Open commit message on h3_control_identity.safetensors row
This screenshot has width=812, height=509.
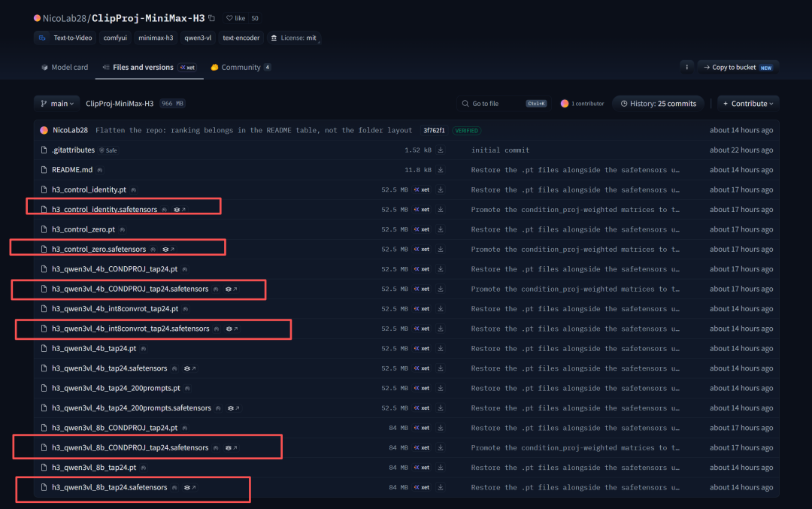coord(575,210)
